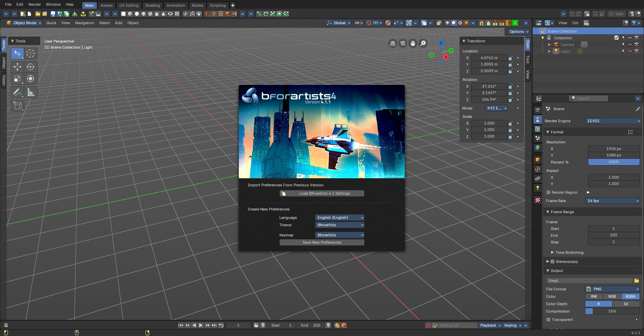Image resolution: width=644 pixels, height=336 pixels.
Task: Adjust the resolution Percent slider
Action: tap(613, 162)
